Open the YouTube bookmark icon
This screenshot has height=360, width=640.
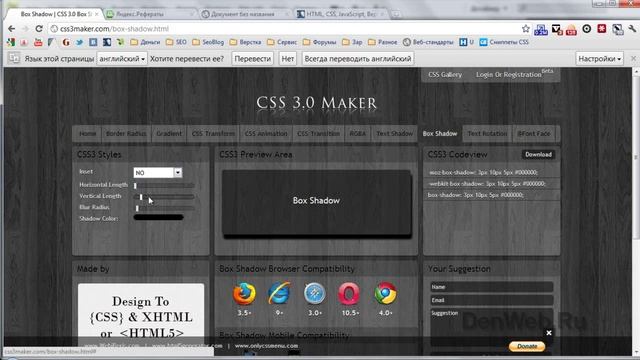click(38, 42)
